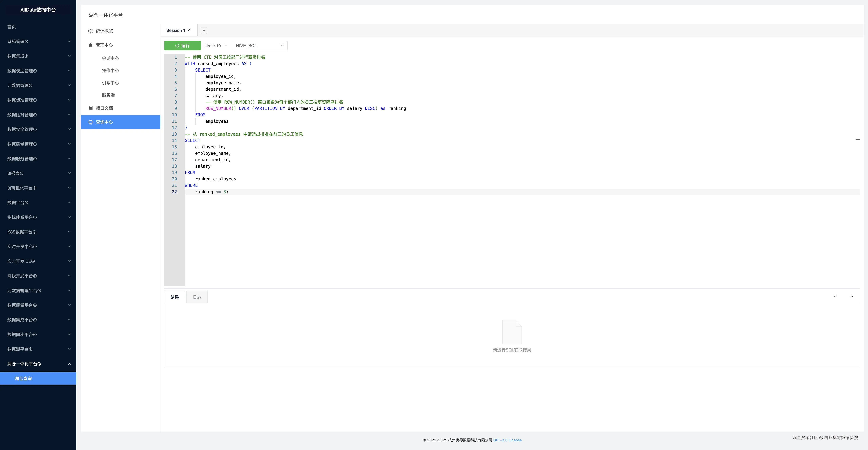Screen dimensions: 868x450
Task: Expand BI可视化平台 sidebar menu
Action: (38, 188)
